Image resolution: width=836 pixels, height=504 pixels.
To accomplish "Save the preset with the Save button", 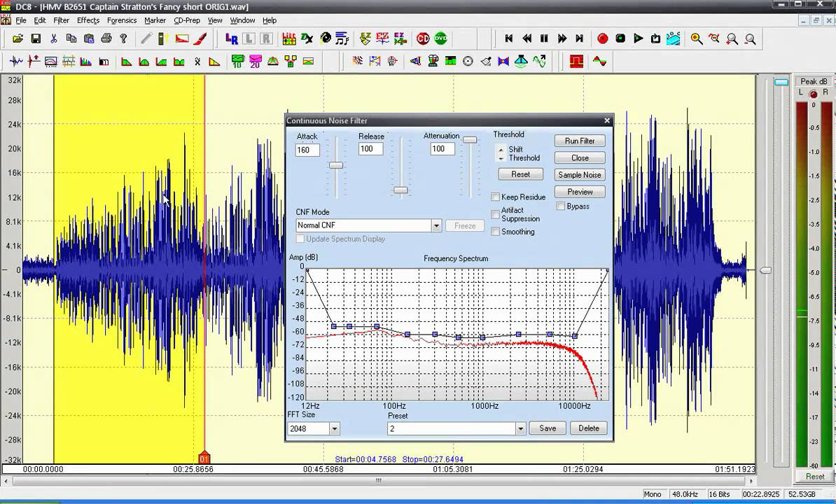I will [x=548, y=428].
